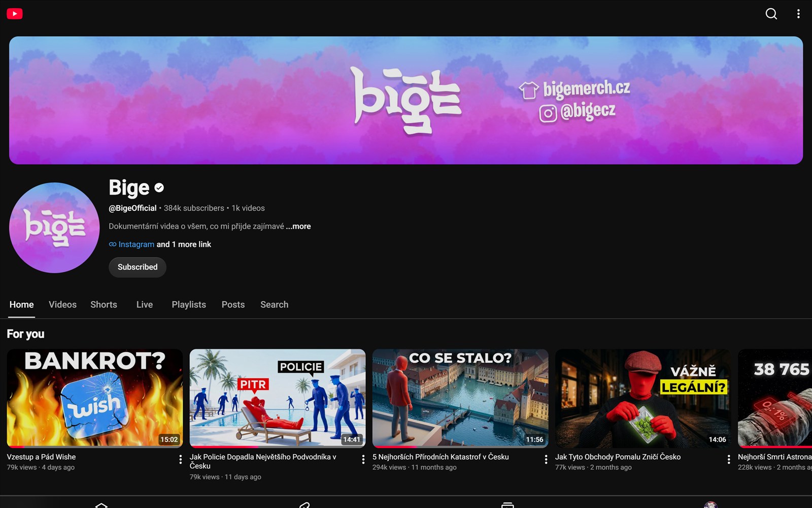Open more options for 5 Nejhorších Přírodních Katastrof
The image size is (812, 508).
pyautogui.click(x=546, y=459)
